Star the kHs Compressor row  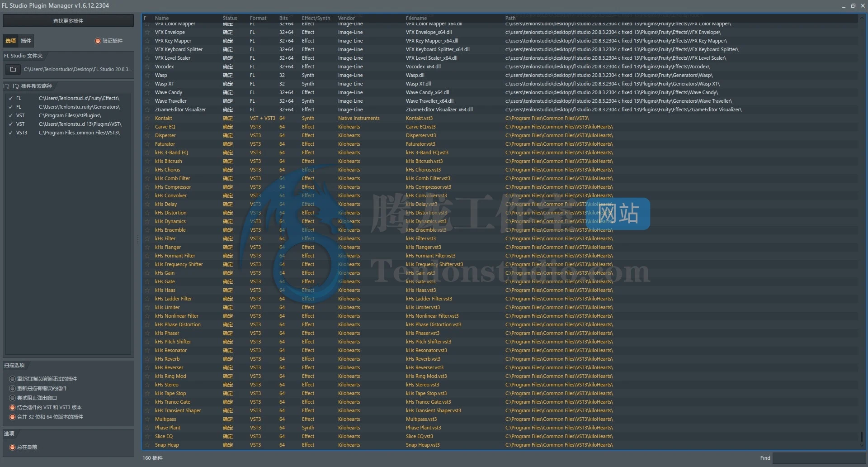[x=147, y=187]
